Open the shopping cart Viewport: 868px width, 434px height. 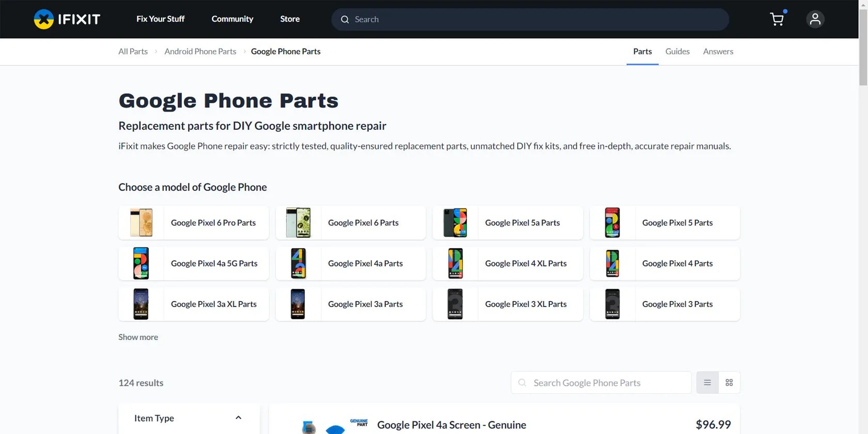tap(777, 19)
